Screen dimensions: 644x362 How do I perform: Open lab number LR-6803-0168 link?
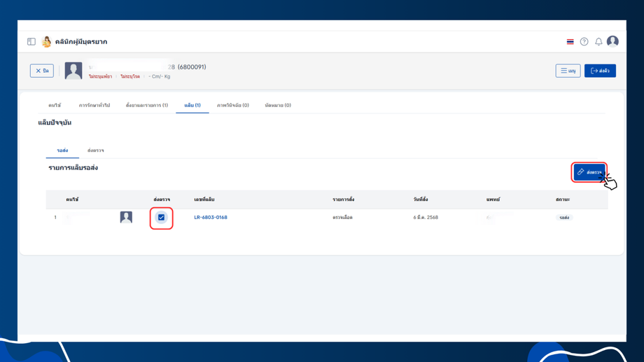coord(211,217)
